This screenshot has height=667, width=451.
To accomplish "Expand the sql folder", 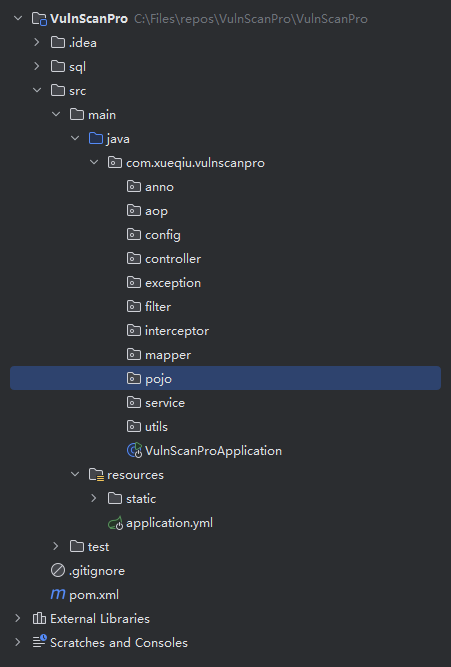I will [x=37, y=66].
